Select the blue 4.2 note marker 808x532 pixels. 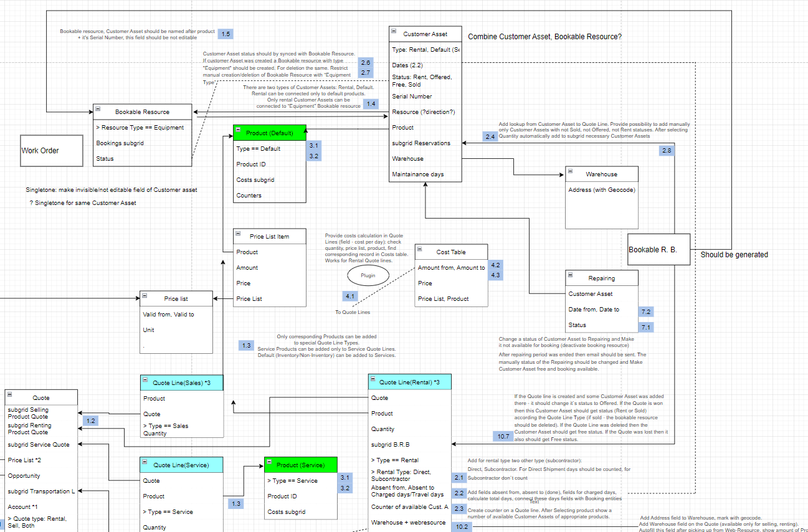[x=496, y=265]
